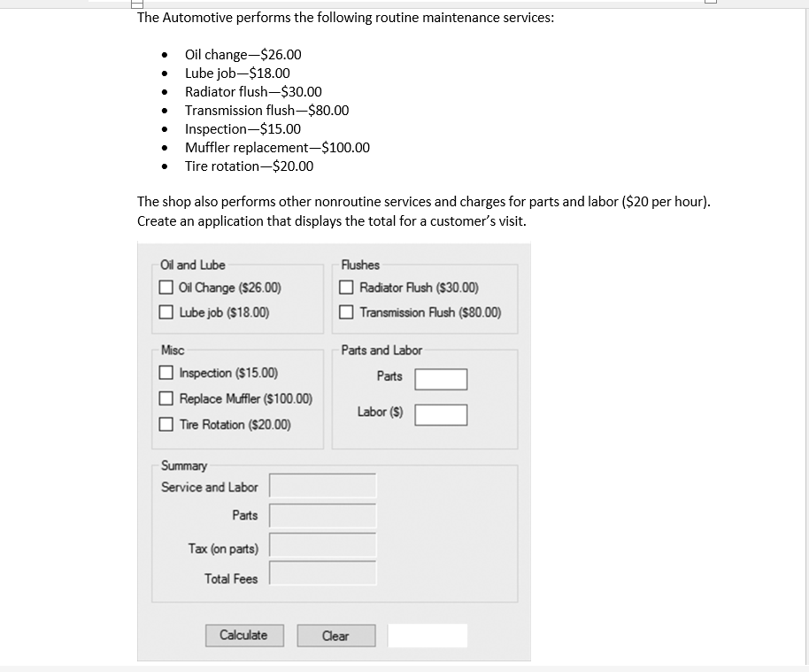Tick the Transmission Flush ($80.00) checkbox
Viewport: 809px width, 672px height.
tap(346, 312)
